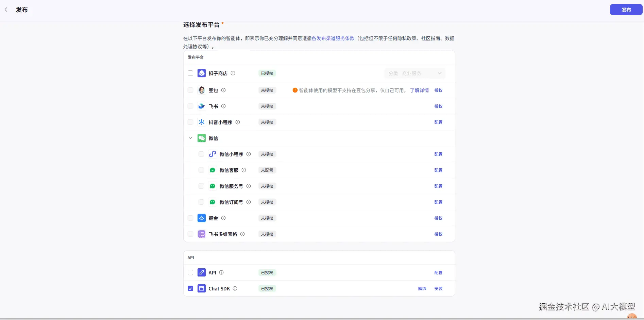Collapse the 微信 group chevron
Image resolution: width=644 pixels, height=320 pixels.
190,138
